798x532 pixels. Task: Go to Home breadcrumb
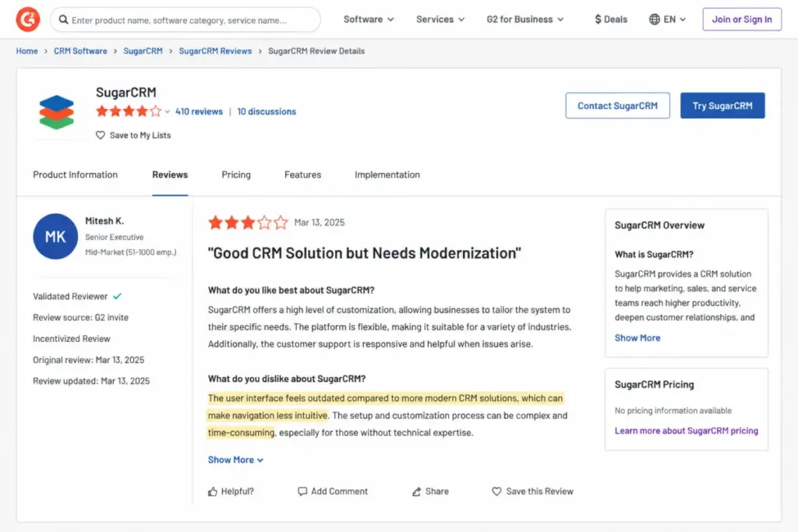tap(27, 51)
